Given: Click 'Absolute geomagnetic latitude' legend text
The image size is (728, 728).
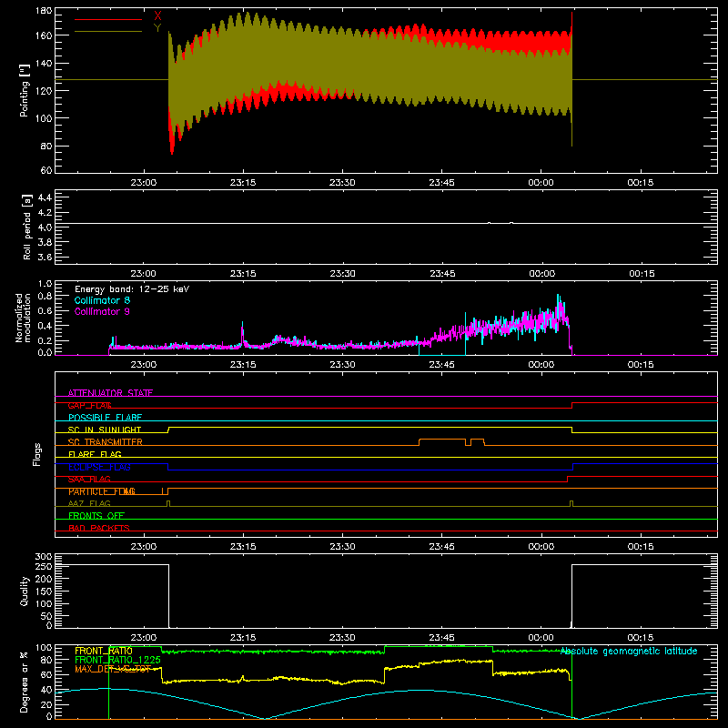Looking at the screenshot, I should (x=629, y=651).
